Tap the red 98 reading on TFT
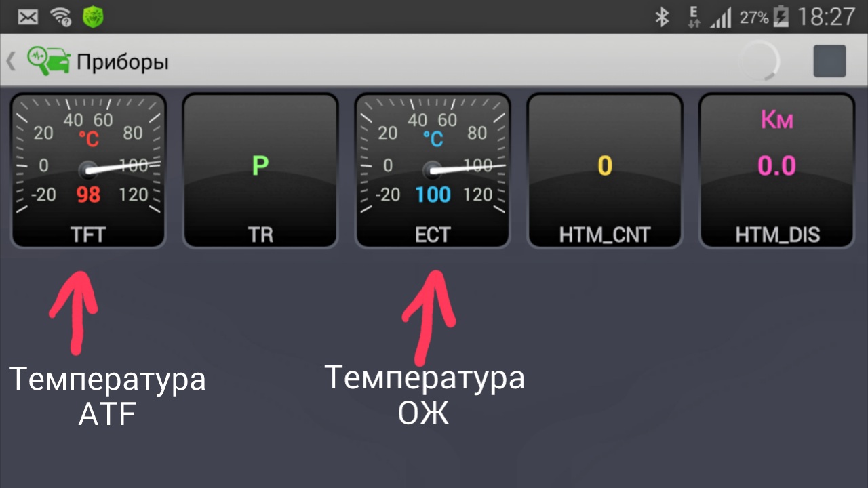Screen dimensions: 868x488 click(x=88, y=195)
